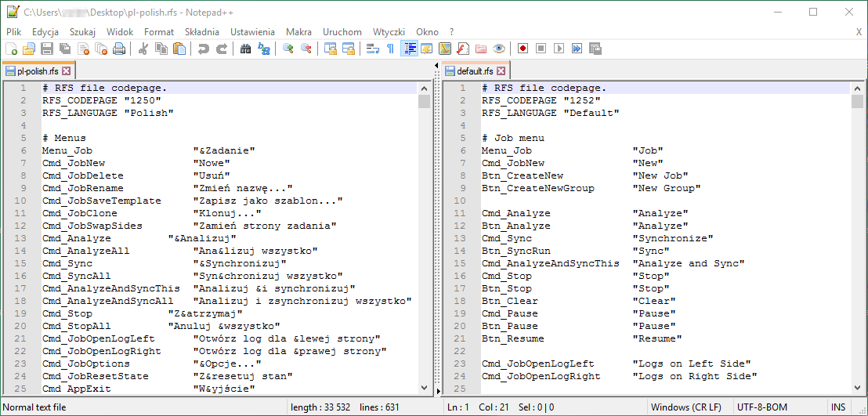Click left pane scrollbar down arrow
The height and width of the screenshot is (416, 868).
(x=424, y=388)
